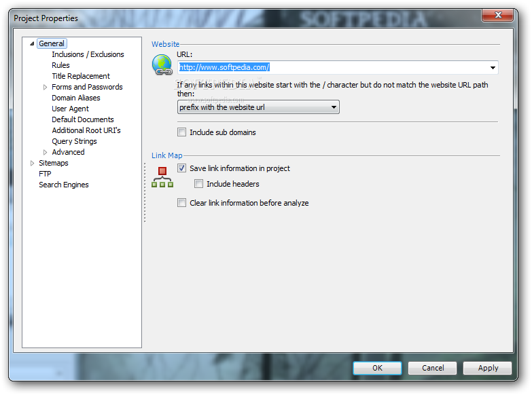
Task: Close the Project Properties dialog
Action: 498,15
